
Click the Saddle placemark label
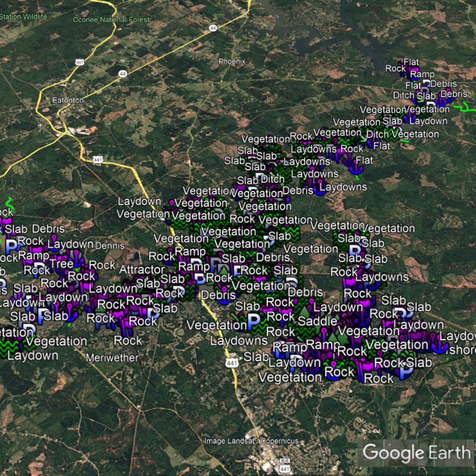click(317, 321)
